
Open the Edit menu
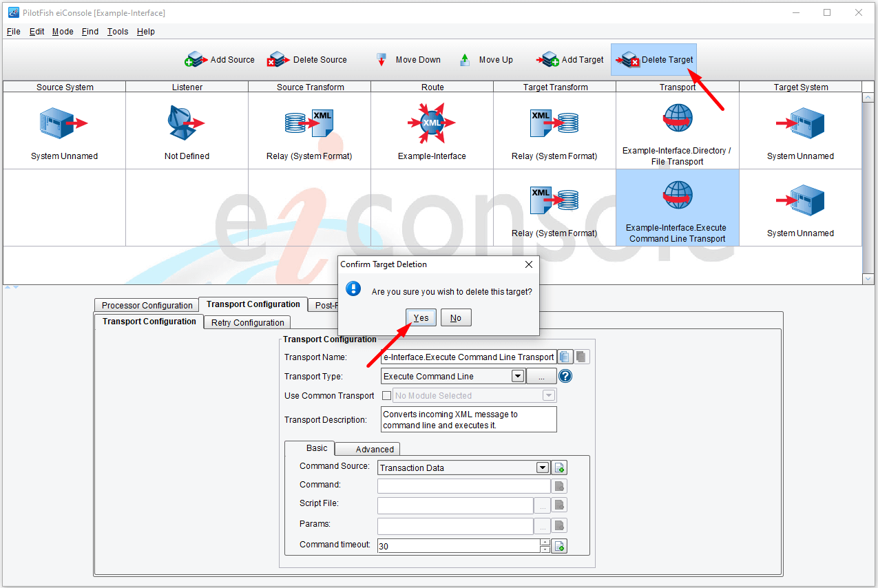[x=37, y=32]
